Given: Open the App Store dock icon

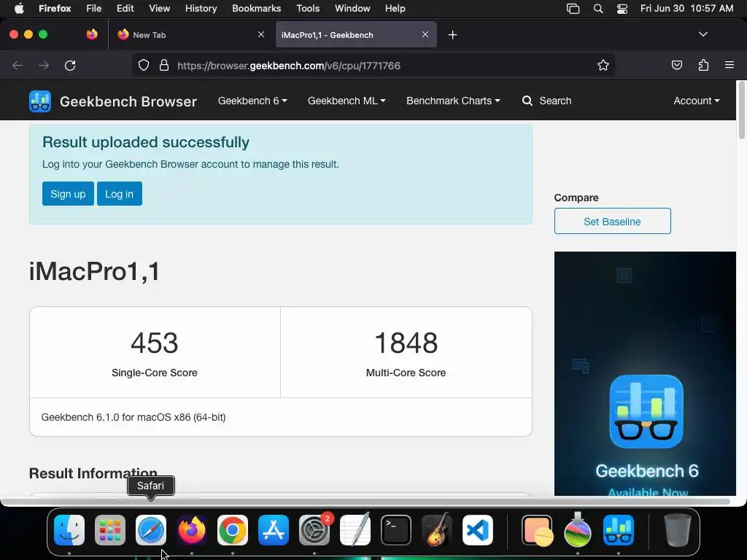Looking at the screenshot, I should (274, 530).
